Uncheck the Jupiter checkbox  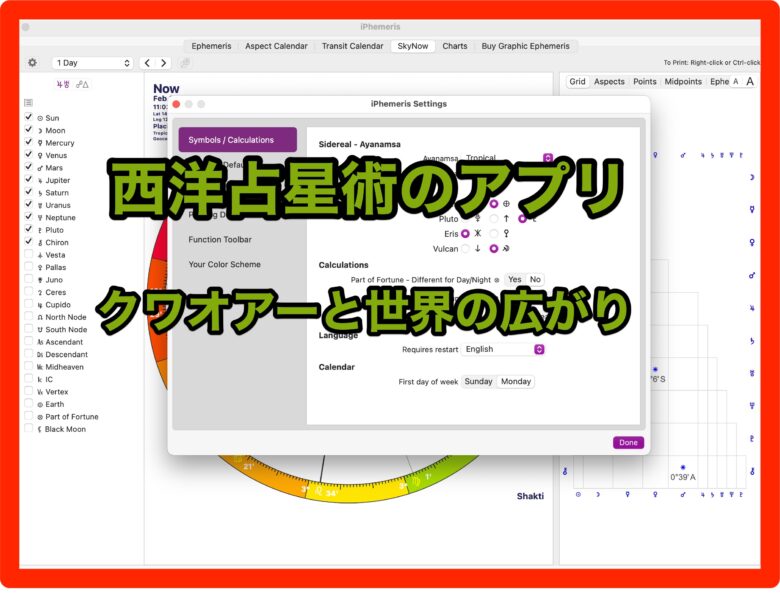click(29, 179)
